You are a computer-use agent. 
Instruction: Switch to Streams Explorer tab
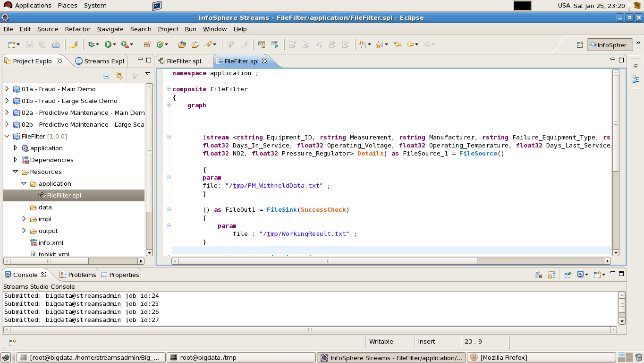100,61
